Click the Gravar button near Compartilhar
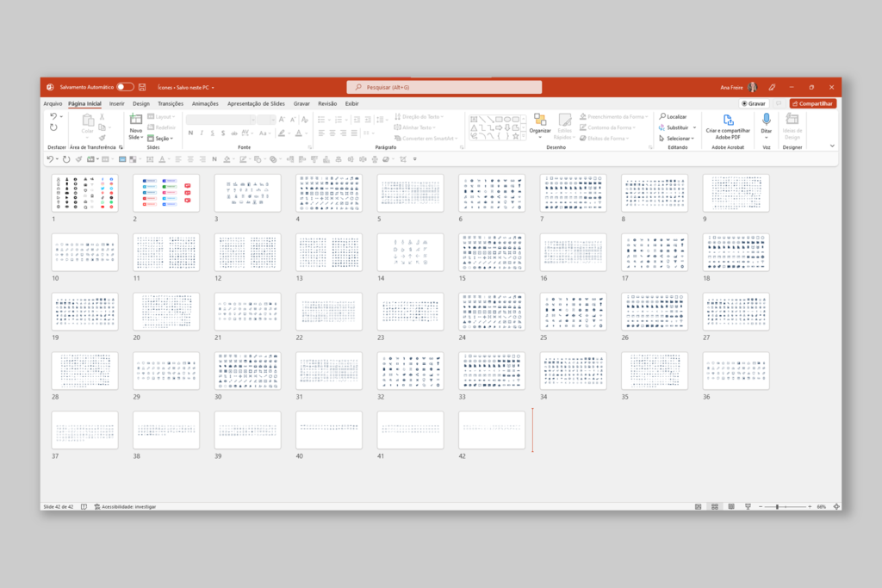The image size is (882, 588). [754, 103]
